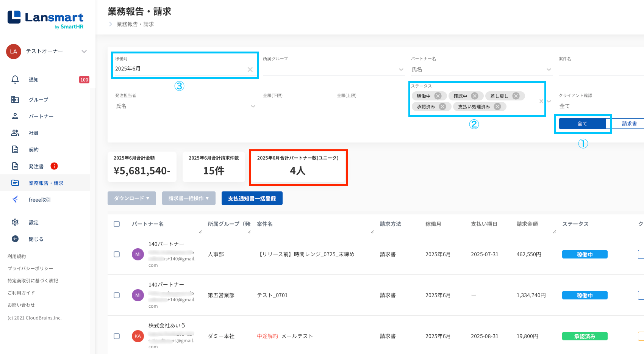644x354 pixels.
Task: Click the パートナー person icon
Action: [x=15, y=116]
